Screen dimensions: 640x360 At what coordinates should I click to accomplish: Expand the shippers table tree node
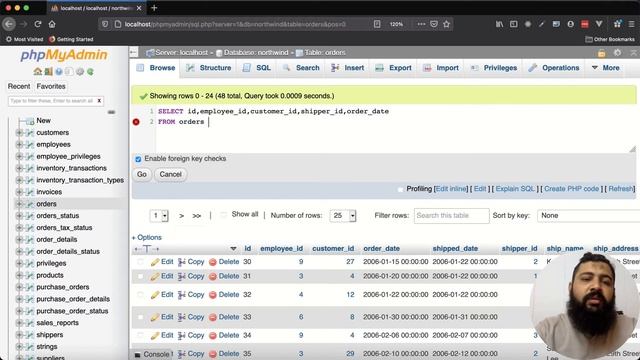19,335
